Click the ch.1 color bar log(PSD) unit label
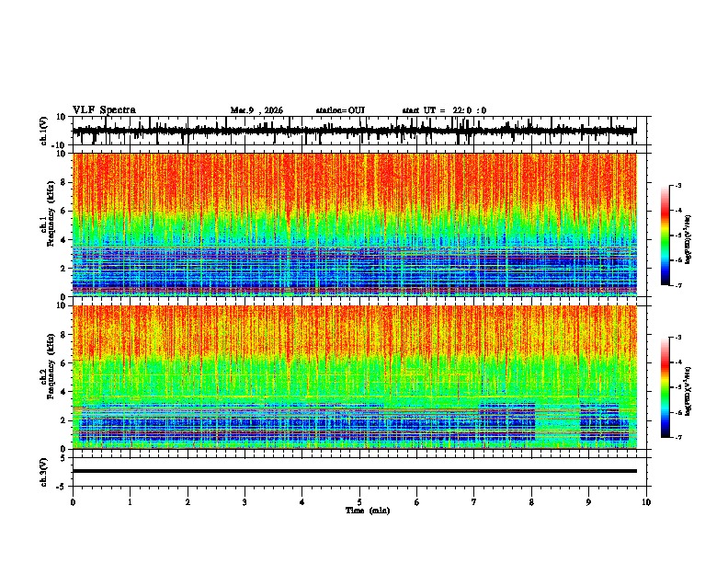Image resolution: width=728 pixels, height=563 pixels. coord(688,238)
